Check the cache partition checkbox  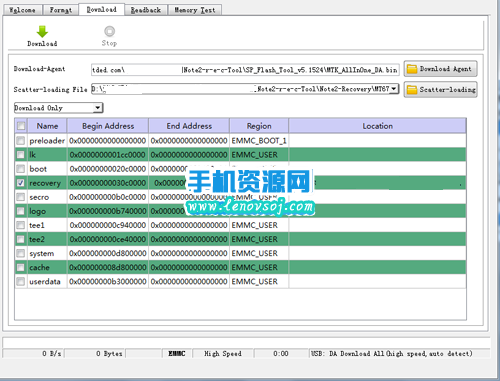[21, 267]
